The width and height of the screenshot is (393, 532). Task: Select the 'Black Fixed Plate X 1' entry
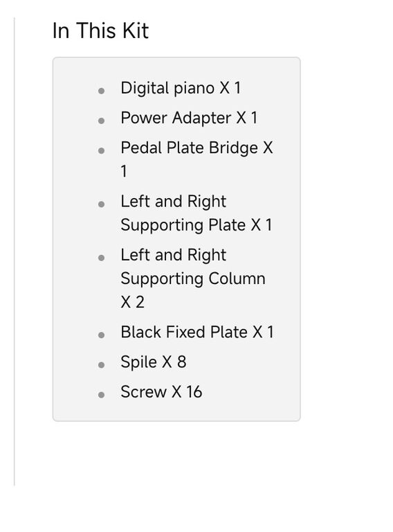pos(197,332)
